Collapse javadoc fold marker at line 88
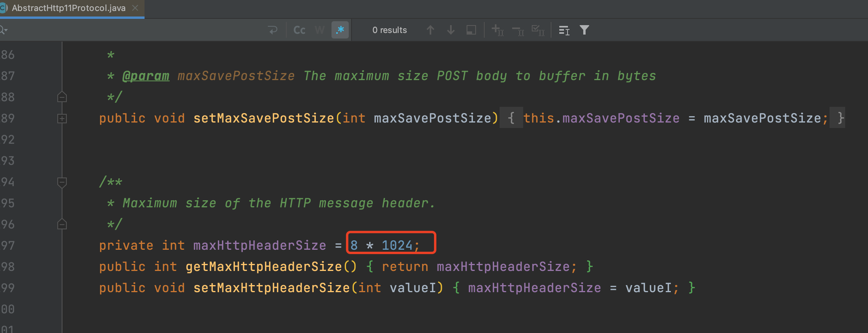Image resolution: width=868 pixels, height=333 pixels. tap(62, 97)
